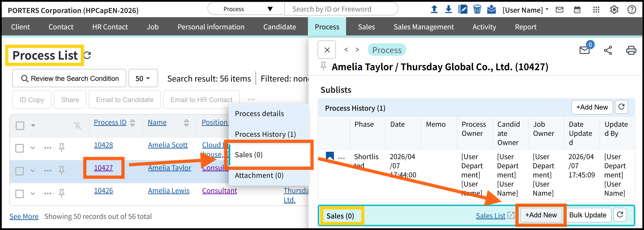Tick the checkbox for Amelia Lewis row

(x=20, y=194)
